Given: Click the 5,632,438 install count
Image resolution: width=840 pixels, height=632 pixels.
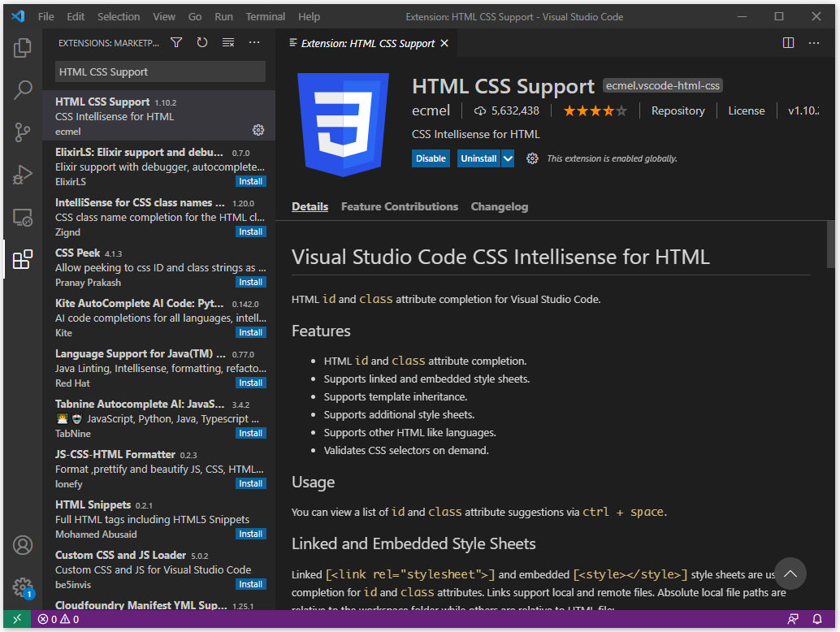Looking at the screenshot, I should coord(507,110).
